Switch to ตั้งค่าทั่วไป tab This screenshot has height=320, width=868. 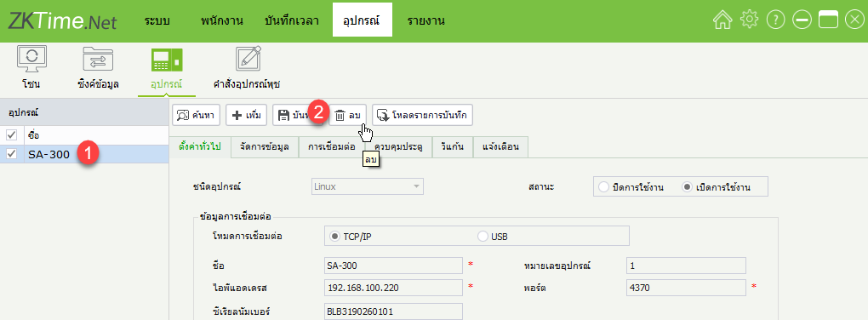click(x=200, y=147)
